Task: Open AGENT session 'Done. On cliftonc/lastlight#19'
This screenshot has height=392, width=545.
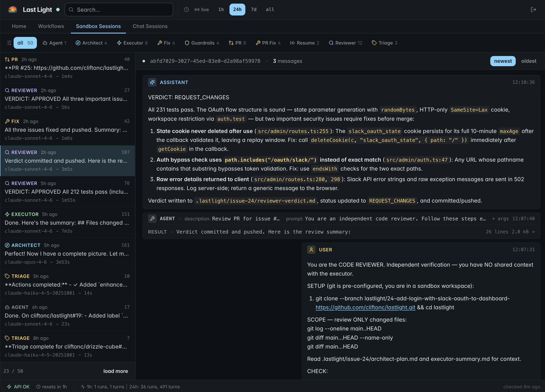Action: (x=67, y=316)
